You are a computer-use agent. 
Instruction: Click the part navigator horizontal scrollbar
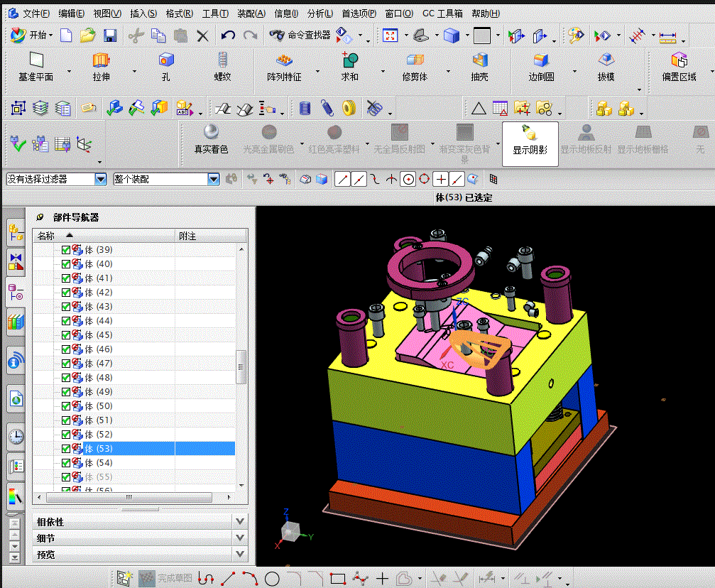pyautogui.click(x=129, y=497)
